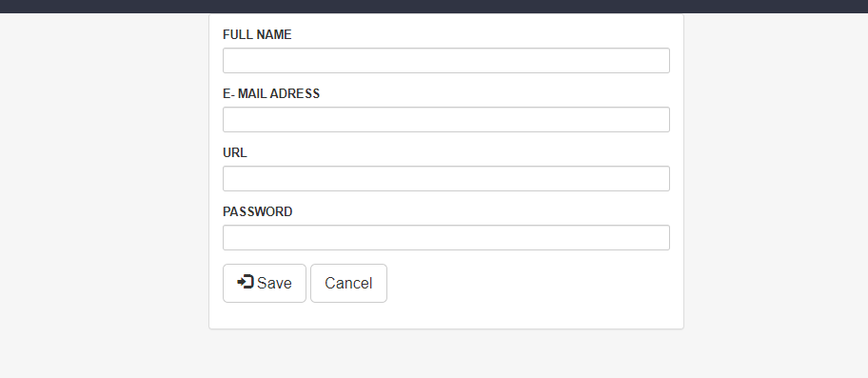This screenshot has height=378, width=868.
Task: Click the word Save inside its button
Action: click(x=274, y=284)
